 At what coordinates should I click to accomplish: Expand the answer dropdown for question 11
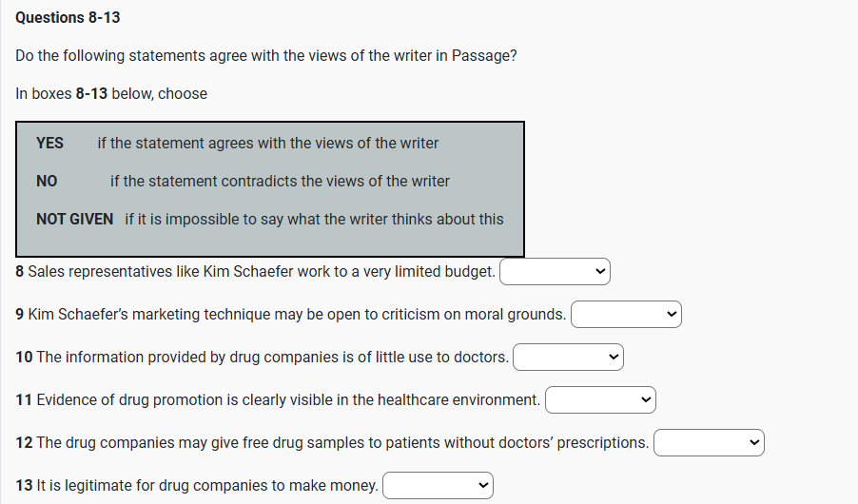tap(600, 400)
